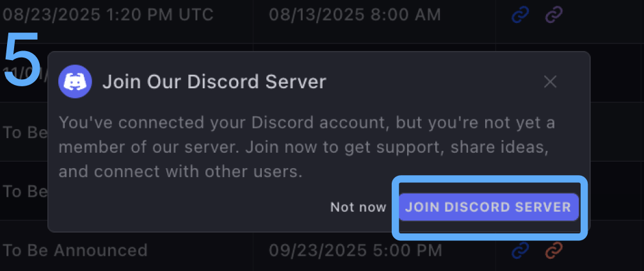
Task: Click the first truncated To Be cell
Action: 24,132
